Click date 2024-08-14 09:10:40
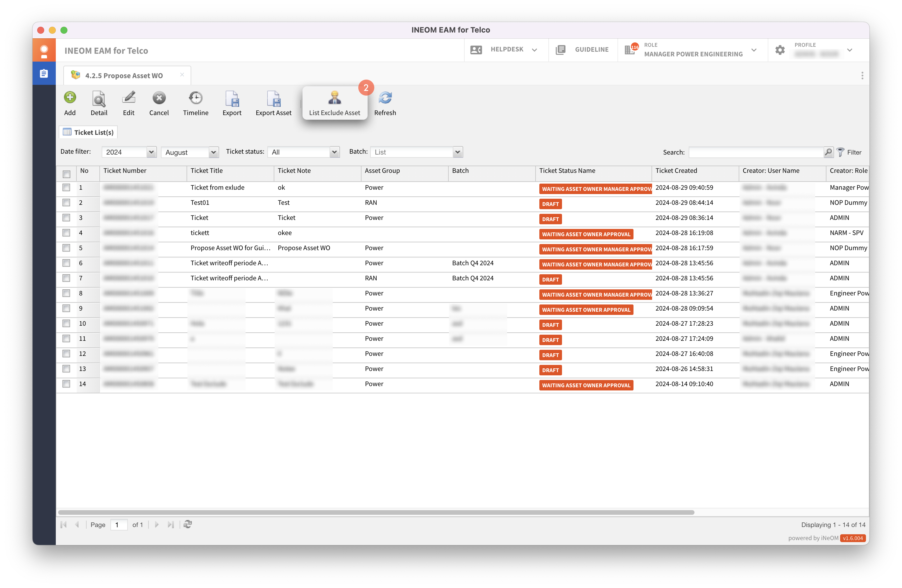The width and height of the screenshot is (902, 588). (x=684, y=384)
